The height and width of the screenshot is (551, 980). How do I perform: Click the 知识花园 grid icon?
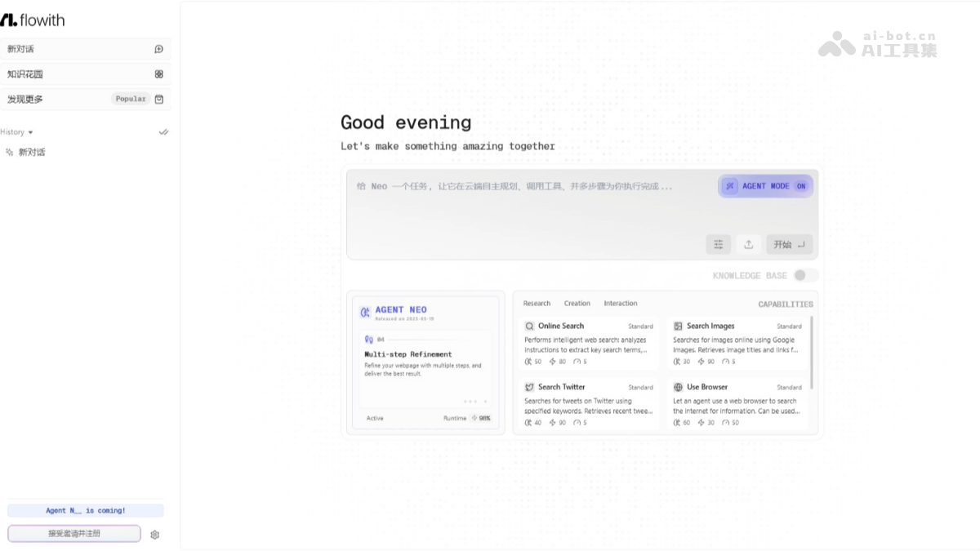click(158, 73)
